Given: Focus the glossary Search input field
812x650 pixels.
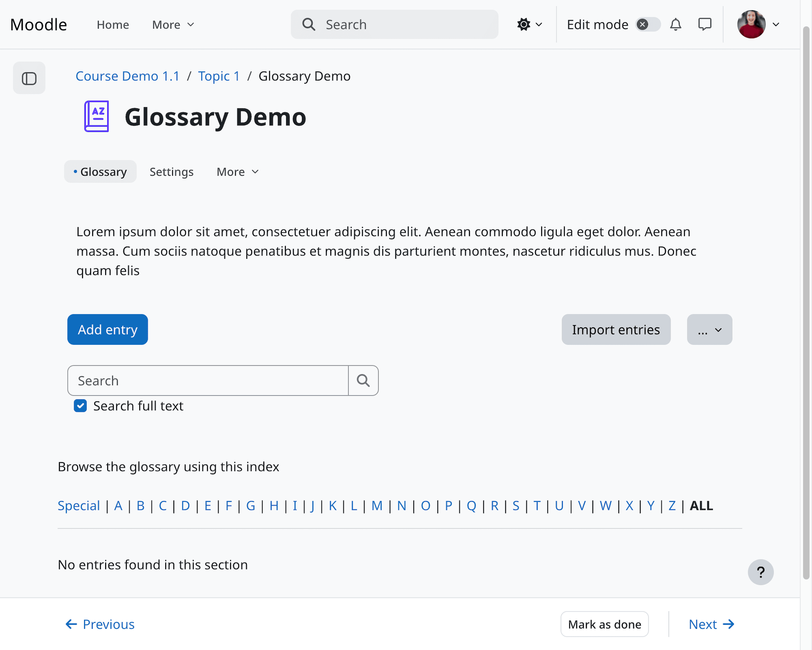Looking at the screenshot, I should click(x=208, y=381).
